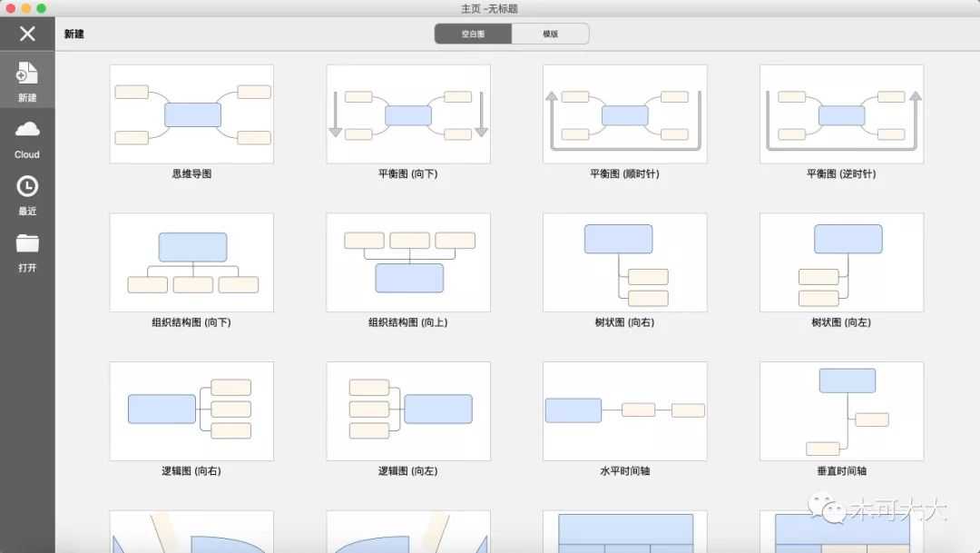Select the 逻辑图 (向左) logic template
Image resolution: width=980 pixels, height=553 pixels.
[408, 411]
